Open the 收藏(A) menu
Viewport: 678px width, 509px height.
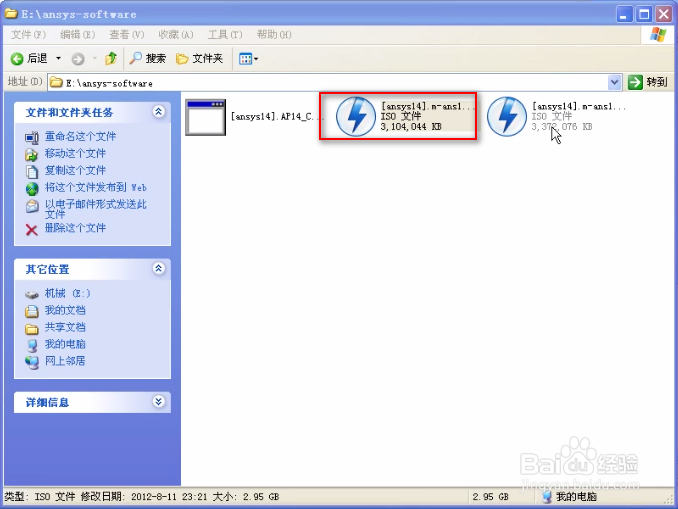(176, 34)
